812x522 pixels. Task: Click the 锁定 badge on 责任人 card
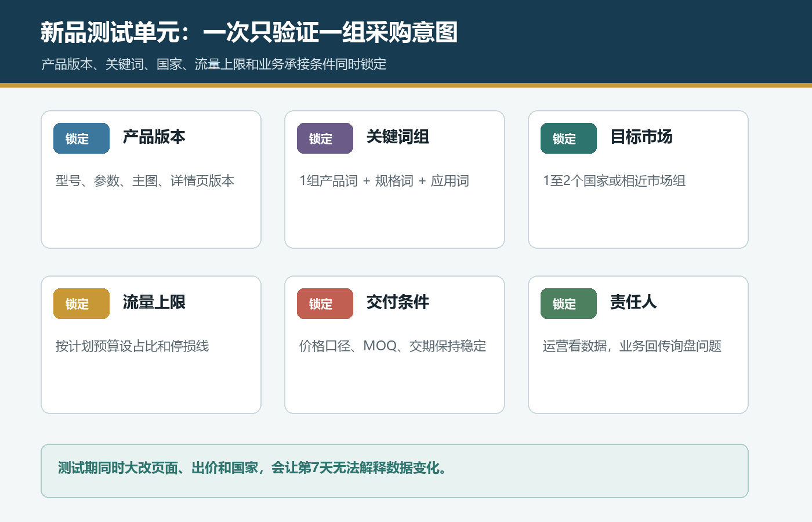(568, 304)
